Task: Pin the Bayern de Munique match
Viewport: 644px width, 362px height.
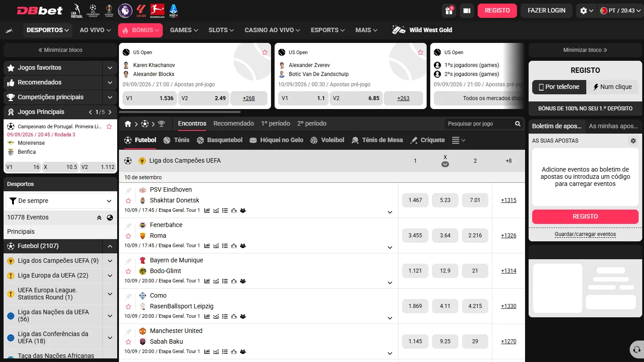Action: (128, 261)
